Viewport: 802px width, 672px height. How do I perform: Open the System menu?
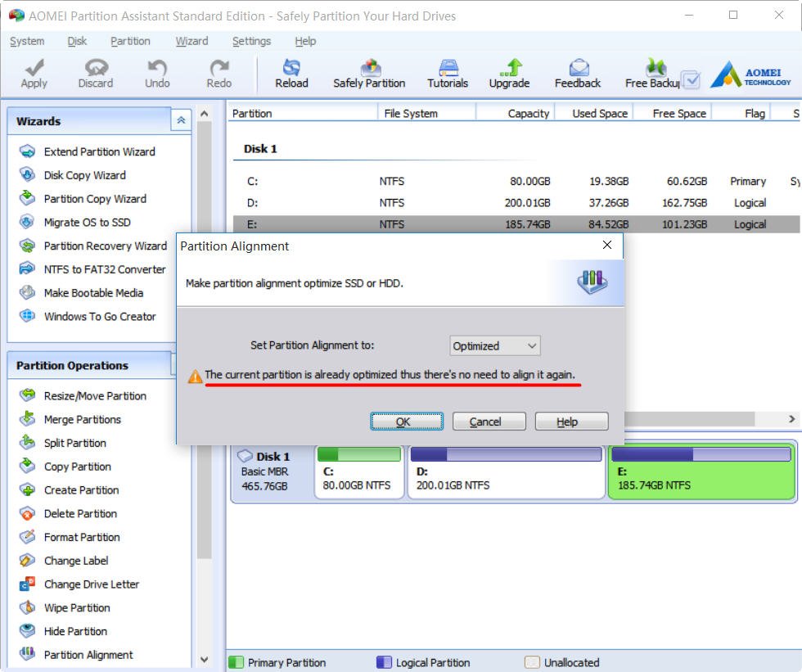click(x=27, y=42)
